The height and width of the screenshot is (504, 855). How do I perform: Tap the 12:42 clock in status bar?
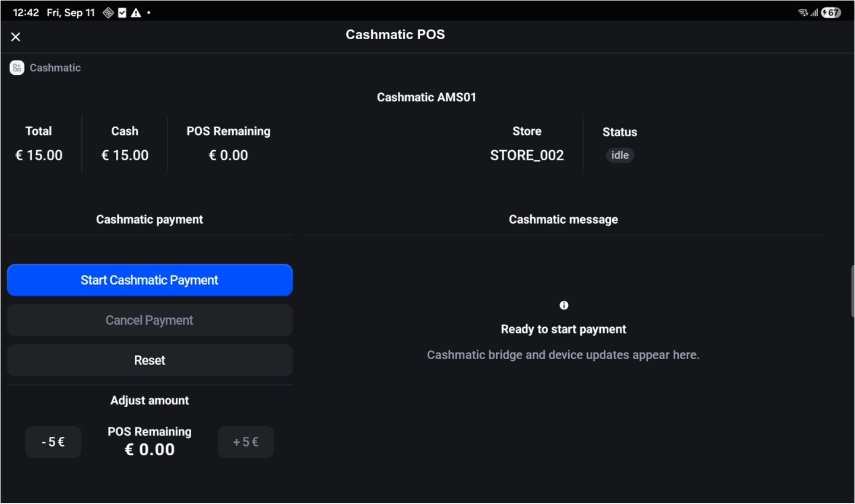26,12
